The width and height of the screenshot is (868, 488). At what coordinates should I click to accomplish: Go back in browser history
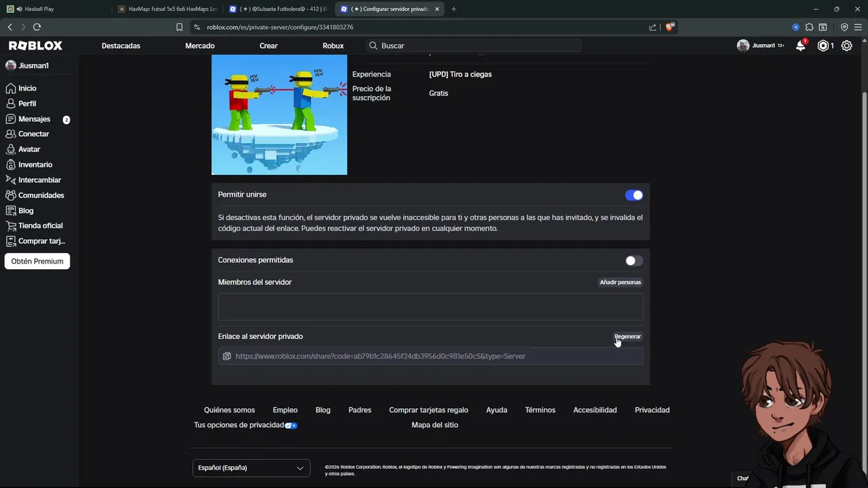coord(9,27)
